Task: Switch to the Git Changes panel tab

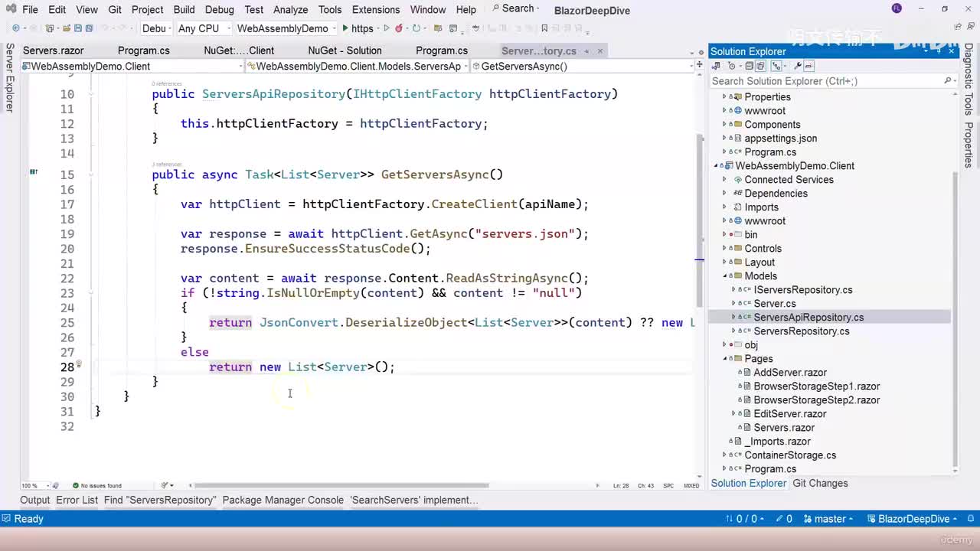Action: click(x=820, y=483)
